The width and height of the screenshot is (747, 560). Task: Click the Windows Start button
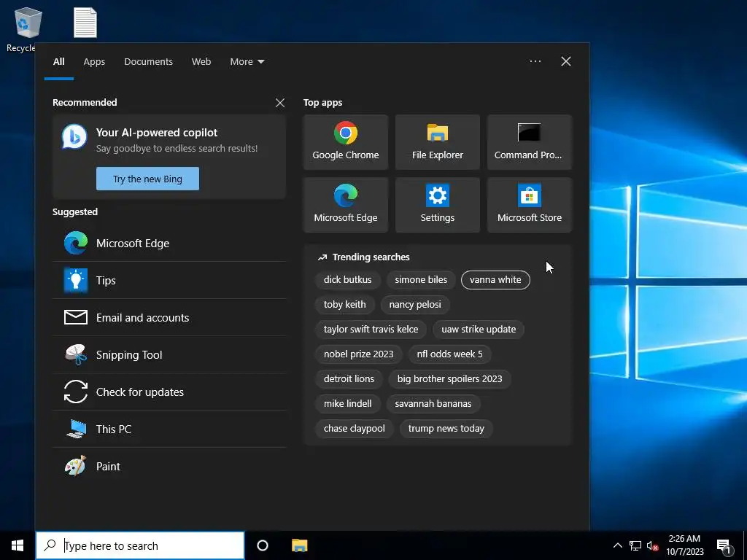click(x=18, y=545)
